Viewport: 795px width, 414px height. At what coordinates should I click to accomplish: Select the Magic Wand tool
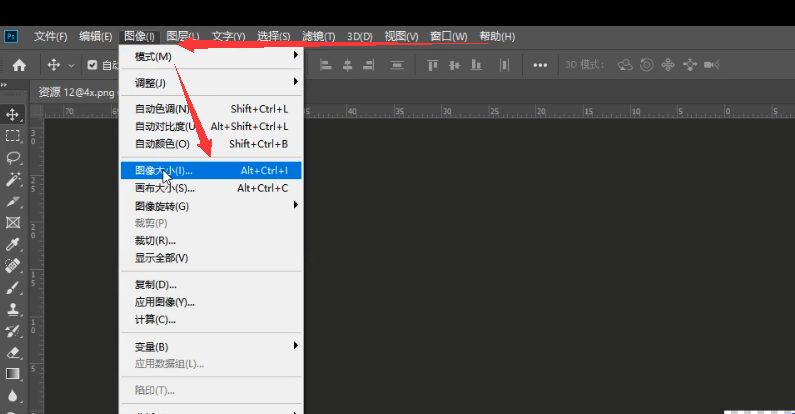coord(13,179)
